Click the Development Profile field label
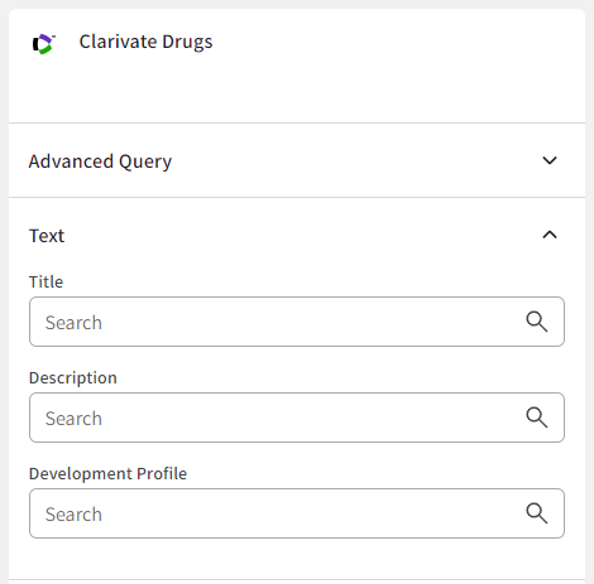 pyautogui.click(x=108, y=474)
